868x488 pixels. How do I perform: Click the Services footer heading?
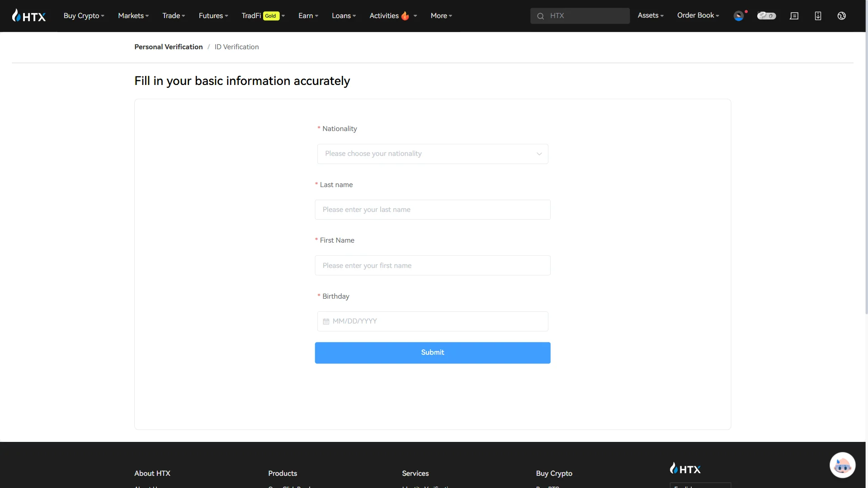click(415, 474)
